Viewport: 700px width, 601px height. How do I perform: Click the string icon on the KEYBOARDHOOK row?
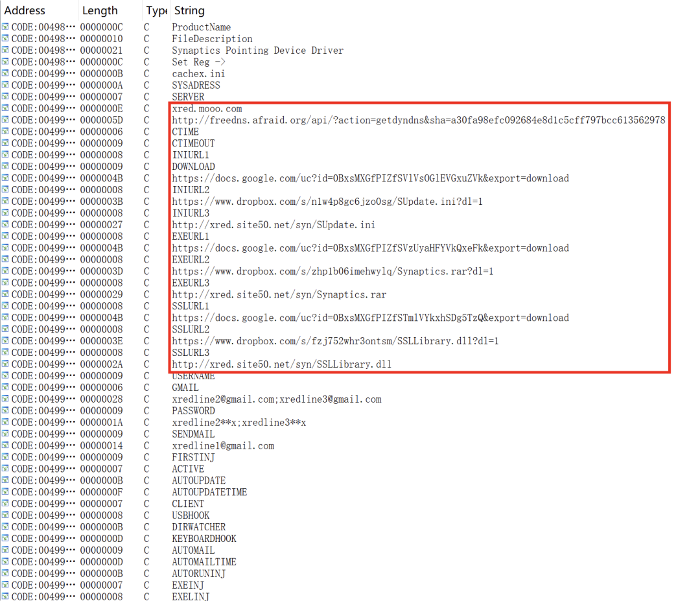[5, 538]
